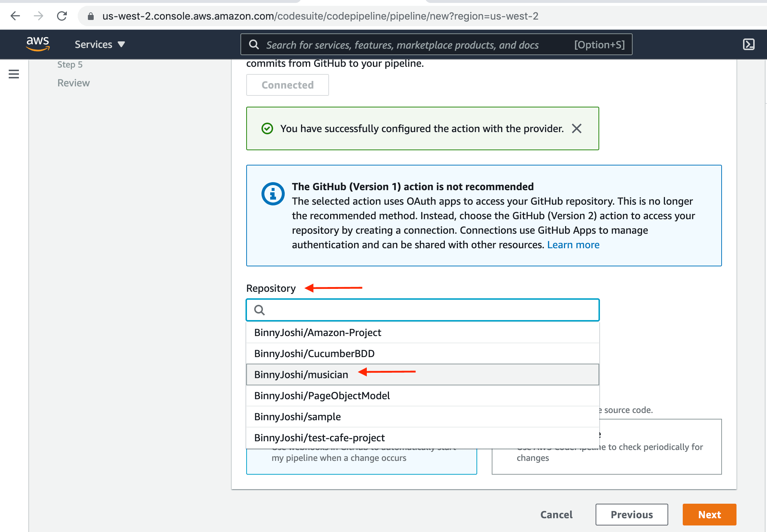Click the blue info icon in the GitHub warning
This screenshot has height=532, width=767.
pyautogui.click(x=273, y=194)
